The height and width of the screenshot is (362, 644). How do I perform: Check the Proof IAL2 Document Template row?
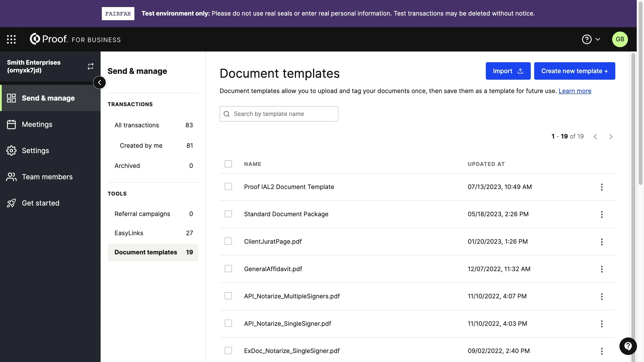pyautogui.click(x=228, y=187)
